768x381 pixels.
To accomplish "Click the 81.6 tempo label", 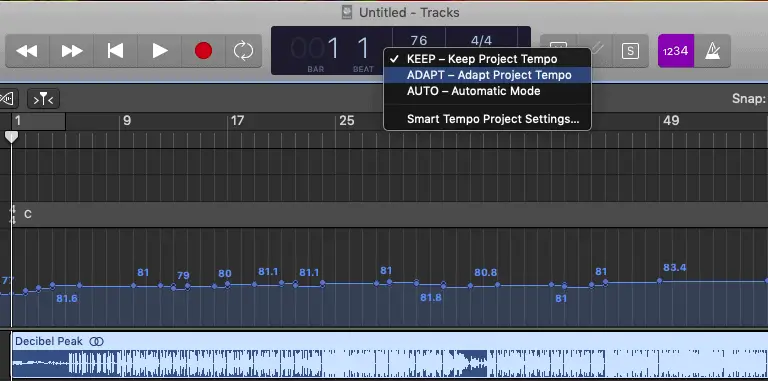I will click(x=67, y=298).
